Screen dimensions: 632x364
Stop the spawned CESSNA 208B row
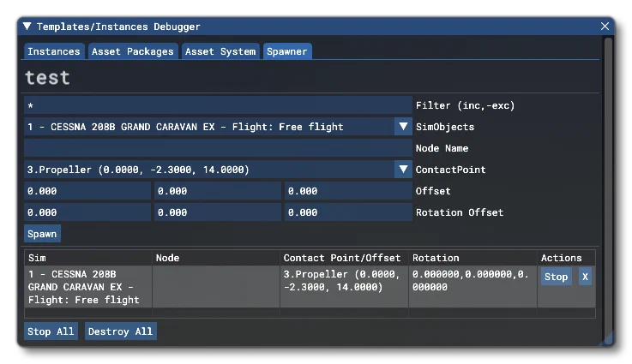pos(557,277)
